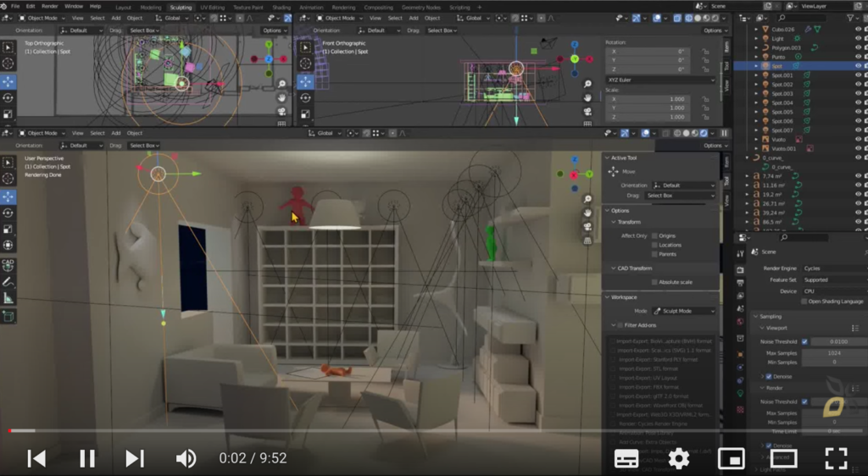
Task: Go to the previous video
Action: (x=36, y=458)
